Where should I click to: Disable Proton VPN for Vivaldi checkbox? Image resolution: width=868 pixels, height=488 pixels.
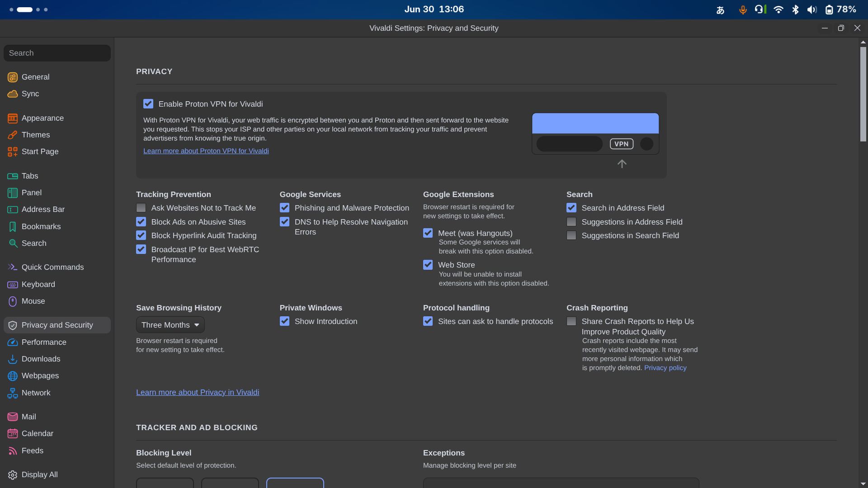point(148,104)
